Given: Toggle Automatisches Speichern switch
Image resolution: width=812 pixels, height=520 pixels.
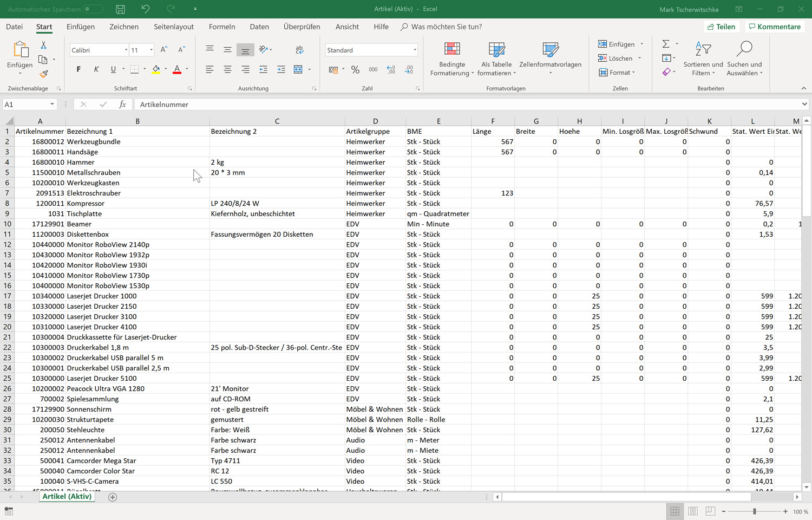Looking at the screenshot, I should click(93, 9).
